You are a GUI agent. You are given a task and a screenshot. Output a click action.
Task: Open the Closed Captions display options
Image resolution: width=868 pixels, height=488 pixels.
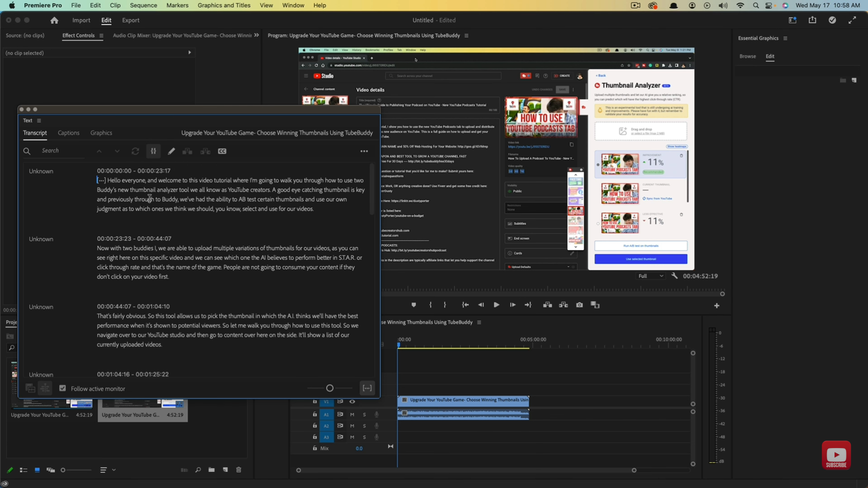point(222,151)
